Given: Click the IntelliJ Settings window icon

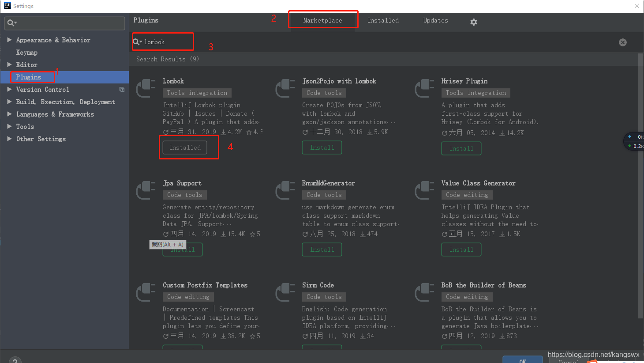Looking at the screenshot, I should (7, 6).
